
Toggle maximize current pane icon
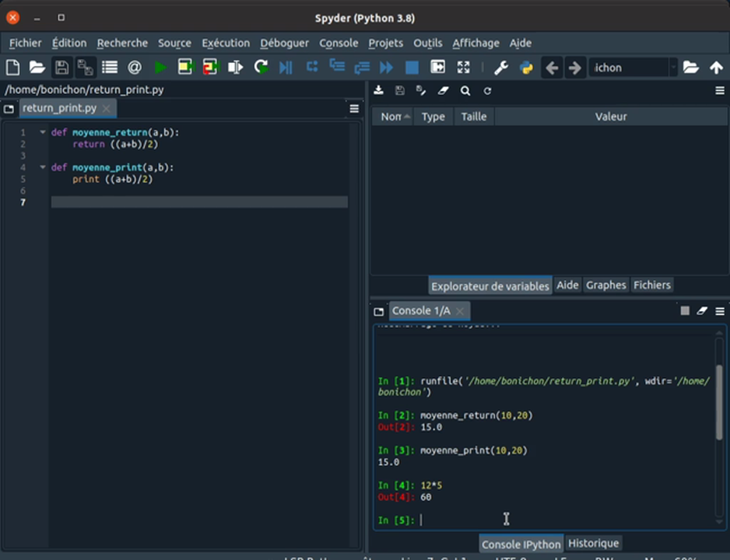[437, 68]
